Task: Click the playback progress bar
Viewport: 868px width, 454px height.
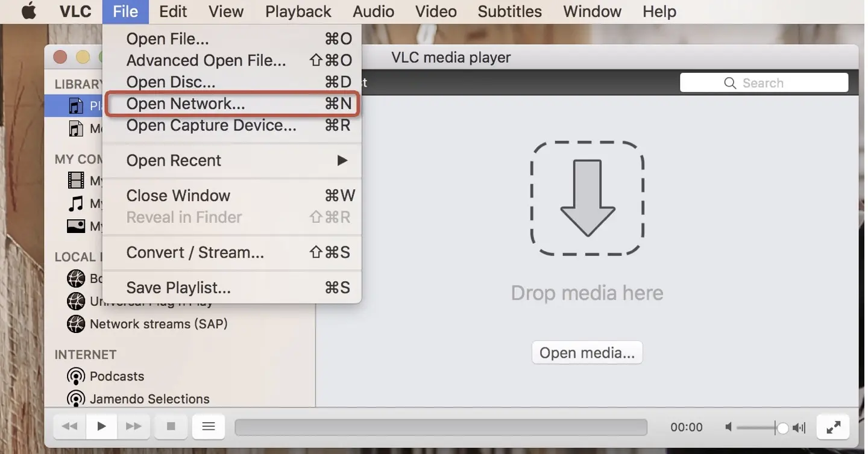Action: (441, 428)
